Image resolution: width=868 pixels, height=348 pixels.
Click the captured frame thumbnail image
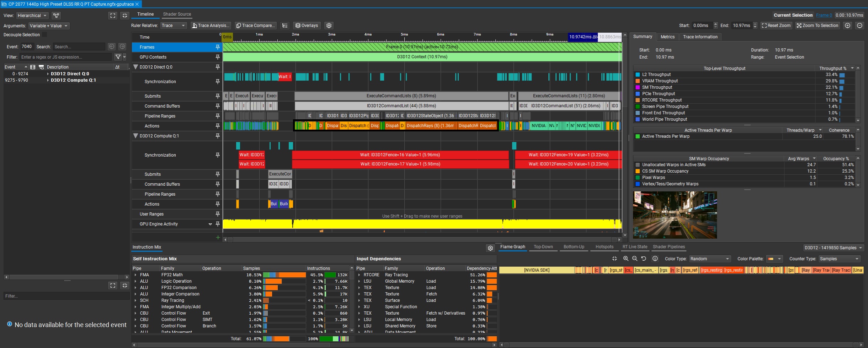675,215
